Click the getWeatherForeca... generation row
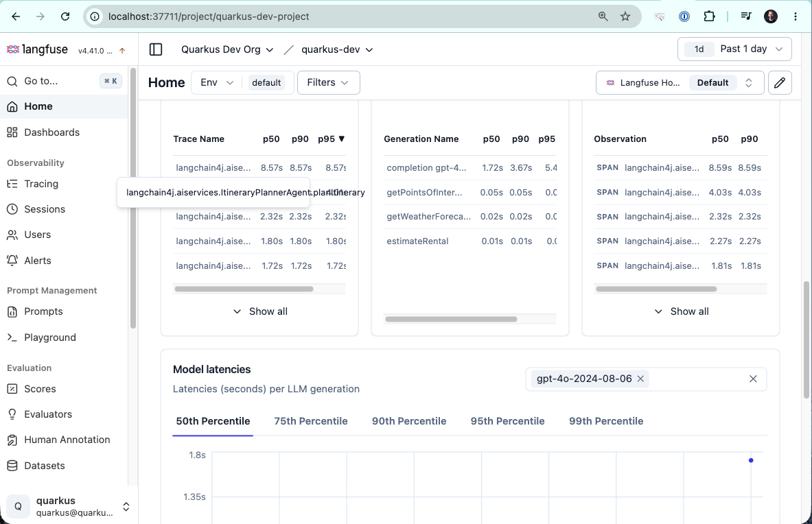Image resolution: width=812 pixels, height=524 pixels. tap(470, 217)
